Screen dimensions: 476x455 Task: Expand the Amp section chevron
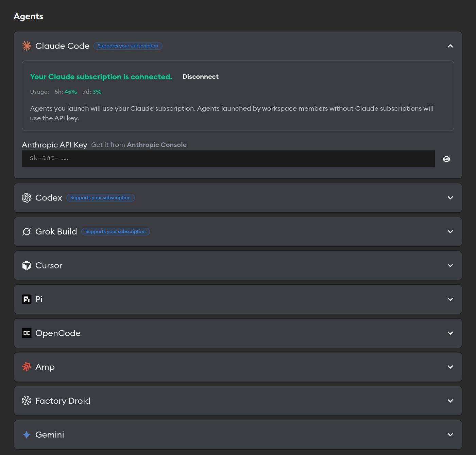[x=450, y=367]
